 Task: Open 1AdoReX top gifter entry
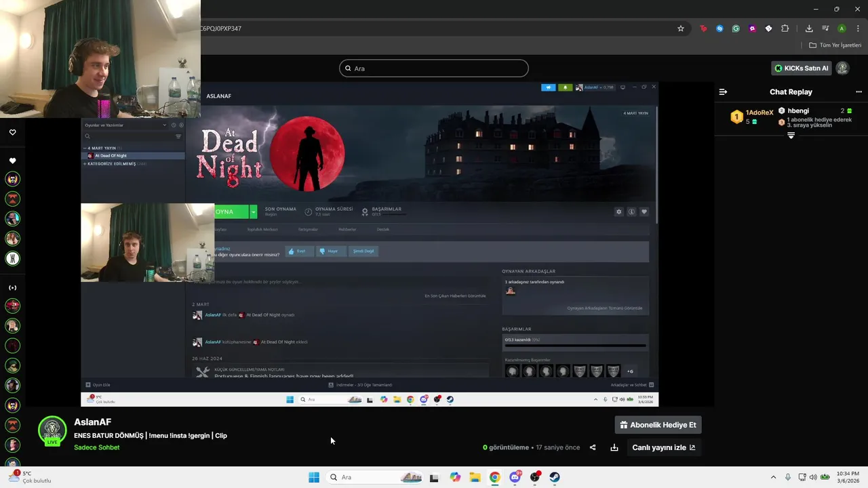pyautogui.click(x=752, y=117)
